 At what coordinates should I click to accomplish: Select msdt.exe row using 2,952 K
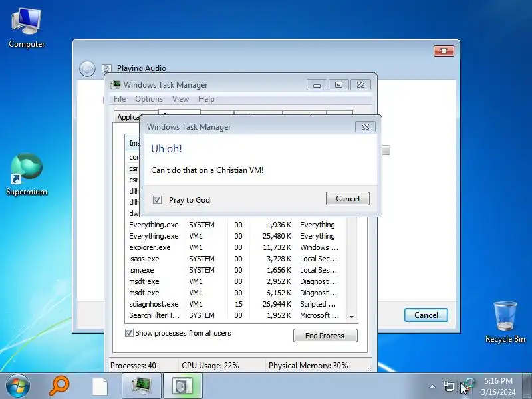pos(236,281)
